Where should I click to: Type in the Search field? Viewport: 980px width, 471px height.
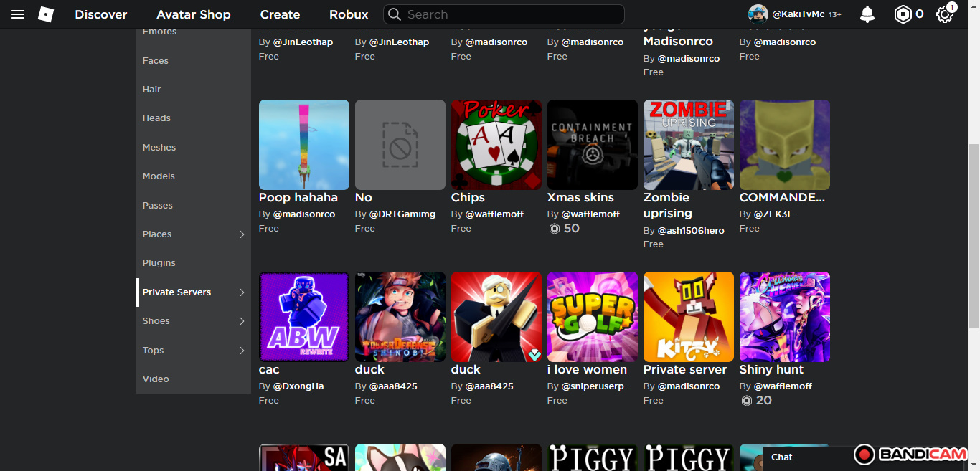pos(509,14)
